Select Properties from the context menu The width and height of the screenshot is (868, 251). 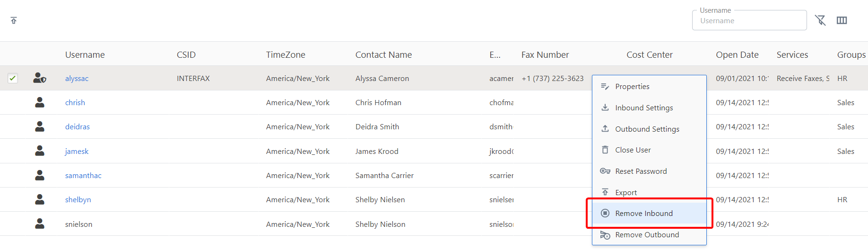[x=632, y=87]
